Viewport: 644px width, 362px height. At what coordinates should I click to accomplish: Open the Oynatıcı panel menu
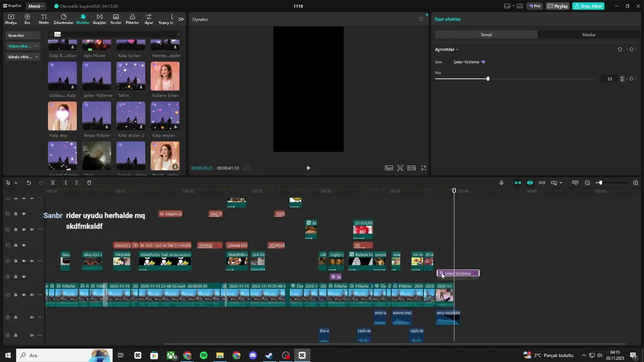pos(421,19)
